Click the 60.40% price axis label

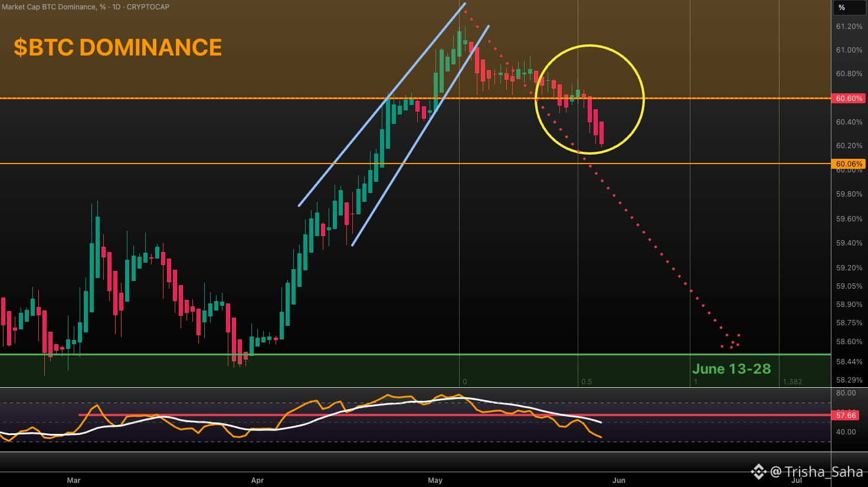coord(849,122)
